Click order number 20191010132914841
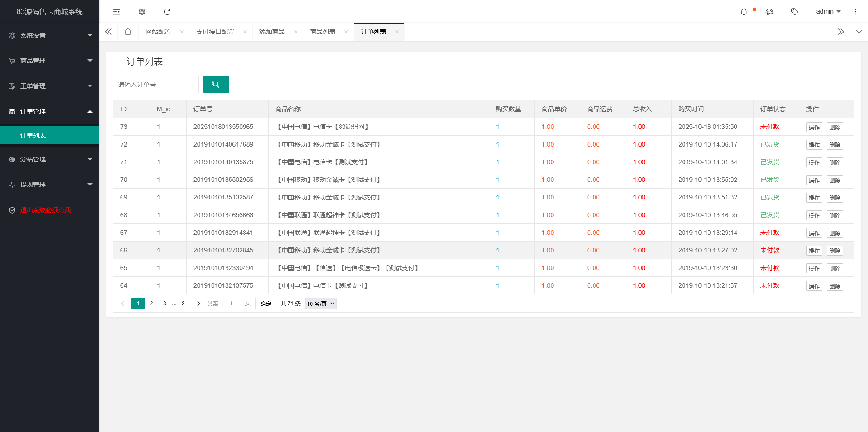The image size is (868, 432). 223,233
